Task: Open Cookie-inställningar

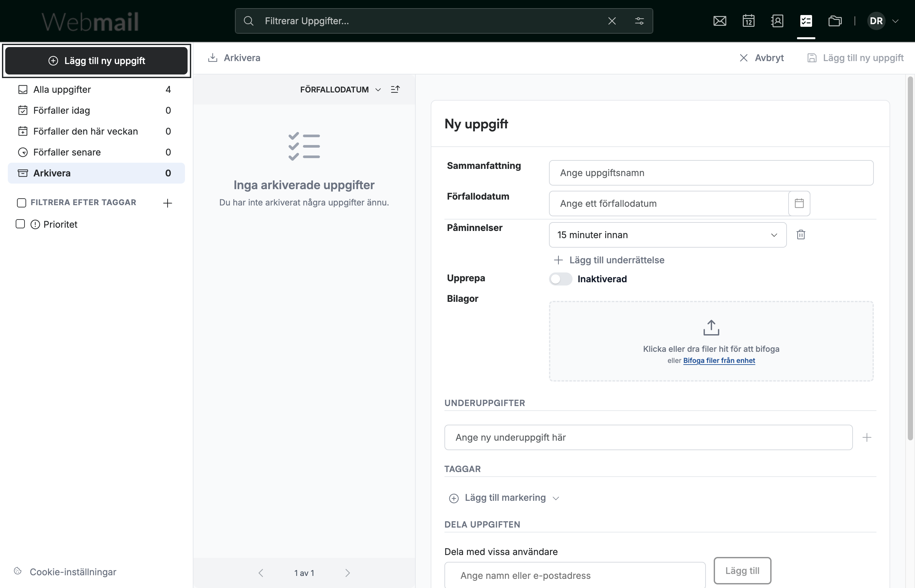Action: (x=65, y=572)
